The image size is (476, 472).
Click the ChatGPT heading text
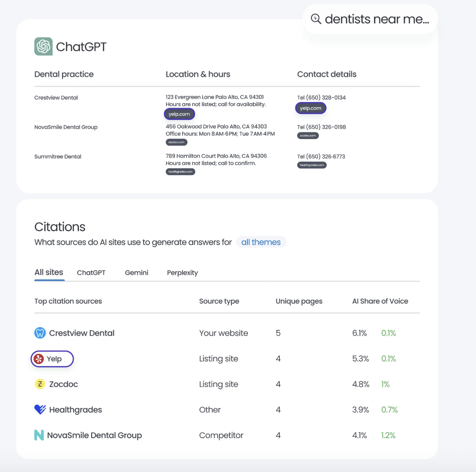click(81, 47)
